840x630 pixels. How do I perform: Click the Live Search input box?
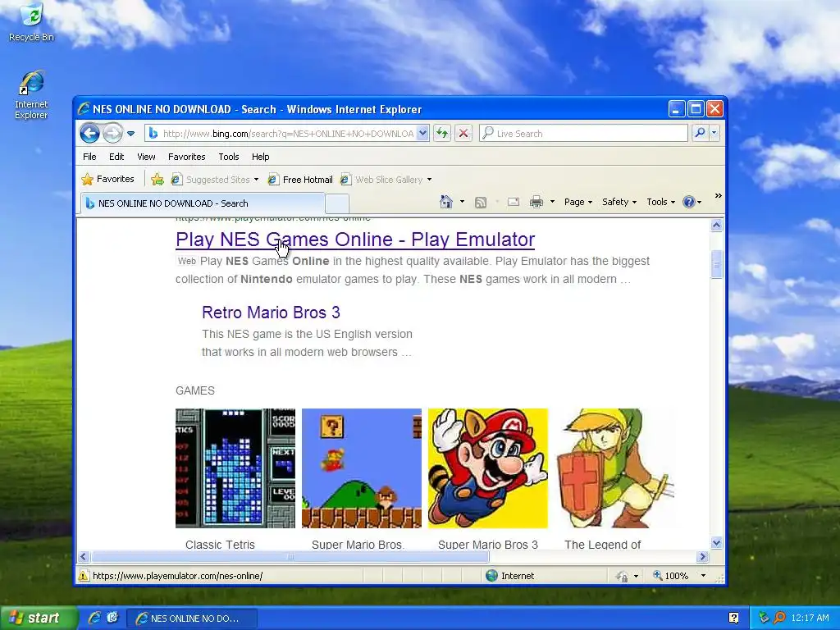pos(583,134)
